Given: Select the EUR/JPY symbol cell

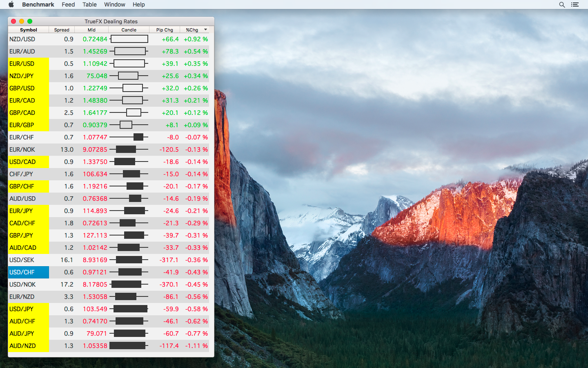Looking at the screenshot, I should (29, 211).
